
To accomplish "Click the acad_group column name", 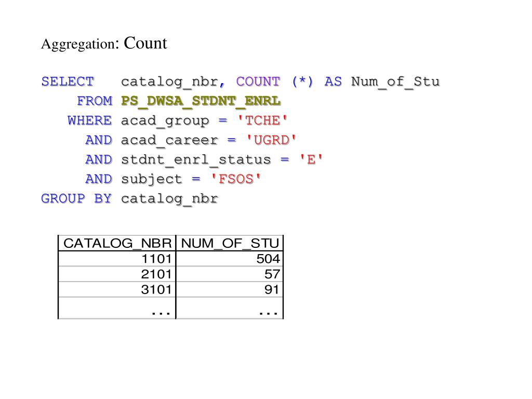I will coord(165,121).
